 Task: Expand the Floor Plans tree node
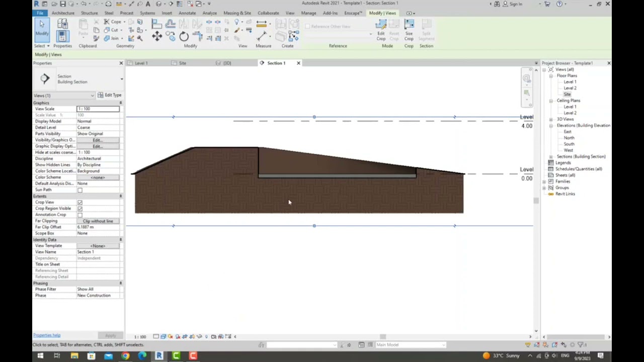coord(551,76)
